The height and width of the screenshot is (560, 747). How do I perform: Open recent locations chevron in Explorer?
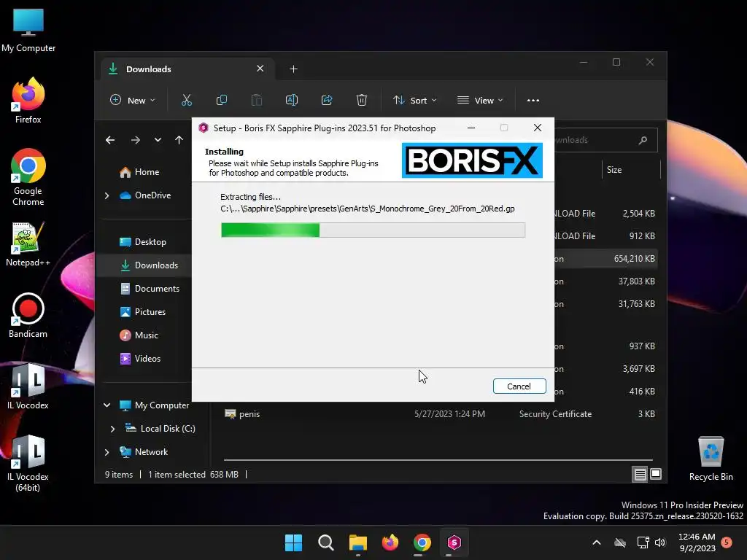click(158, 140)
